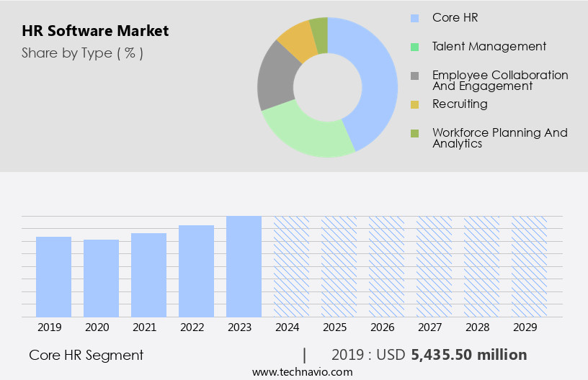This screenshot has height=380, width=588.
Task: Click the Core HR Segment label
Action: click(86, 355)
